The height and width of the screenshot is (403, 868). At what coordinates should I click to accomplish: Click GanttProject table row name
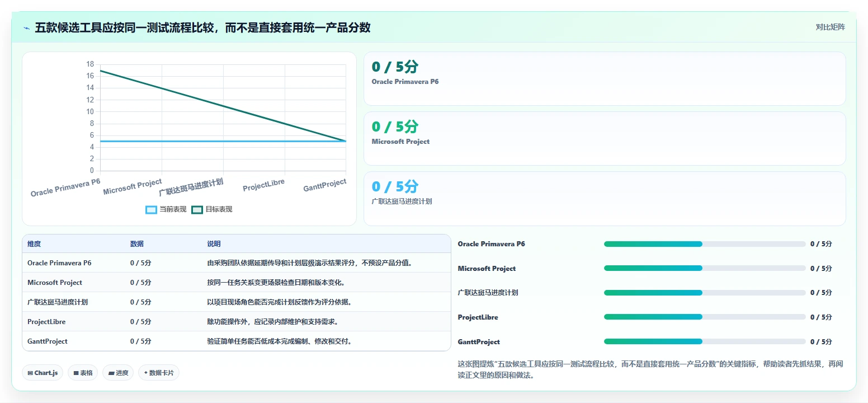pos(48,341)
